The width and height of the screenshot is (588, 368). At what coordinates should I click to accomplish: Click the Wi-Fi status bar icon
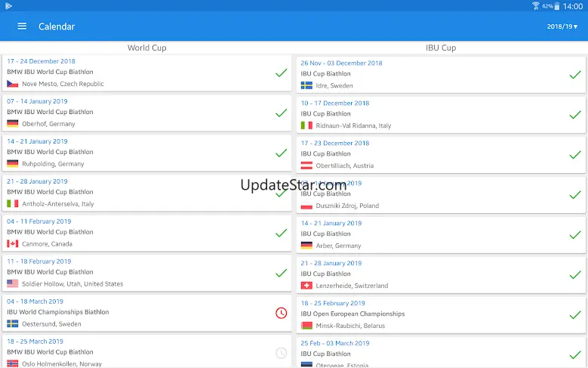click(536, 5)
